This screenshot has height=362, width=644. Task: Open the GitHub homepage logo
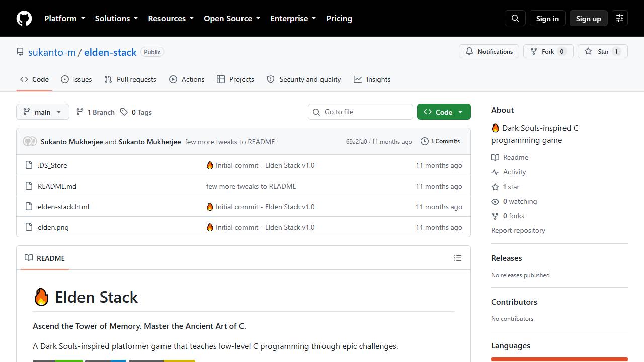(x=24, y=18)
